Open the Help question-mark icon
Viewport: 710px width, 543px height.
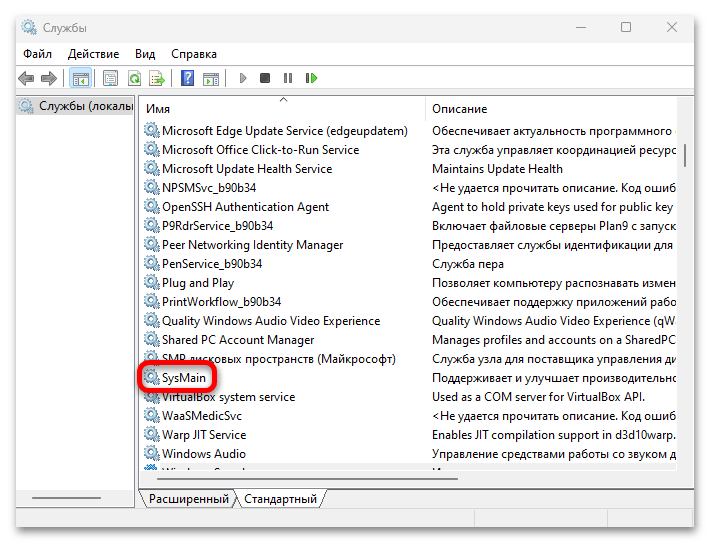click(x=187, y=78)
